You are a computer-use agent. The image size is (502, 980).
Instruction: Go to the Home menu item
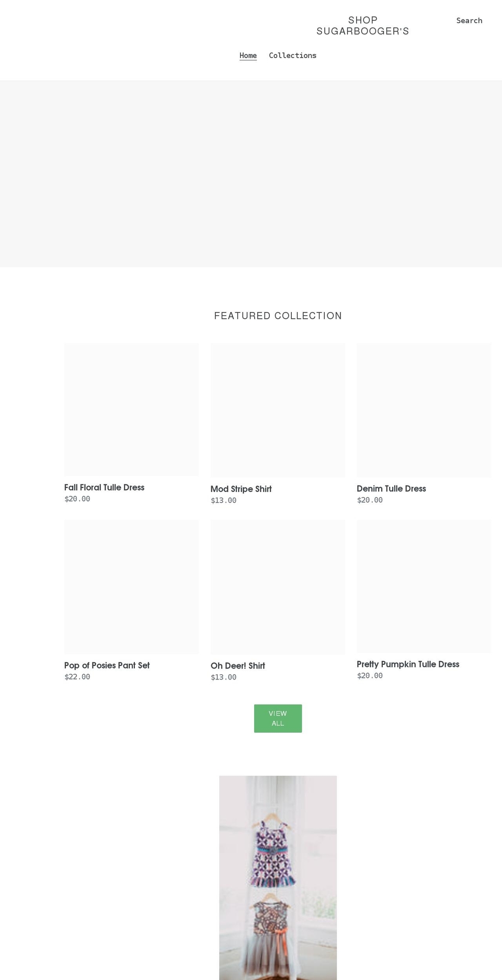(248, 55)
